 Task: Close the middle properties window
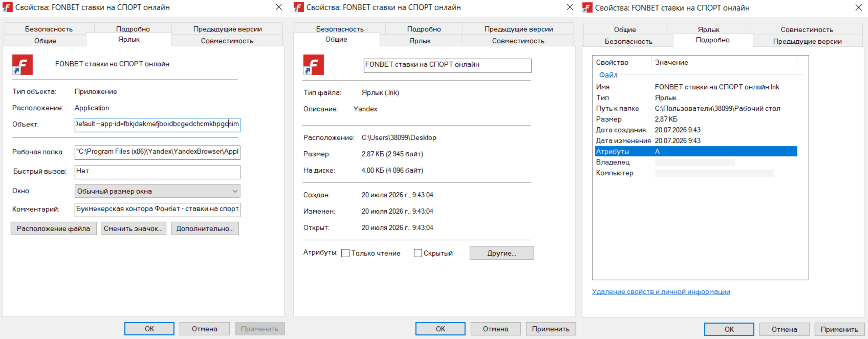570,7
